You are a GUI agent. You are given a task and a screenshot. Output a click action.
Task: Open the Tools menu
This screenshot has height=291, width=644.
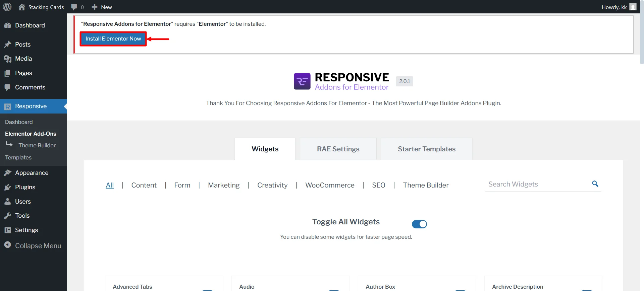(34, 216)
